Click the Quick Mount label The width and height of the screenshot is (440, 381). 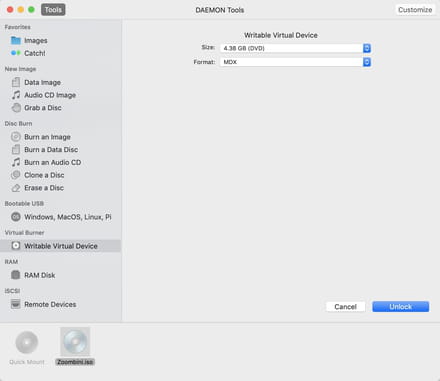pyautogui.click(x=27, y=362)
